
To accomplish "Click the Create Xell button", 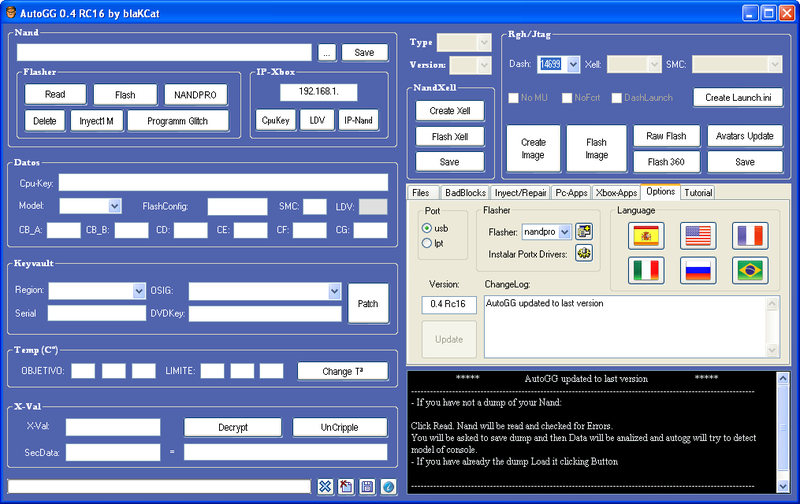I will (449, 111).
